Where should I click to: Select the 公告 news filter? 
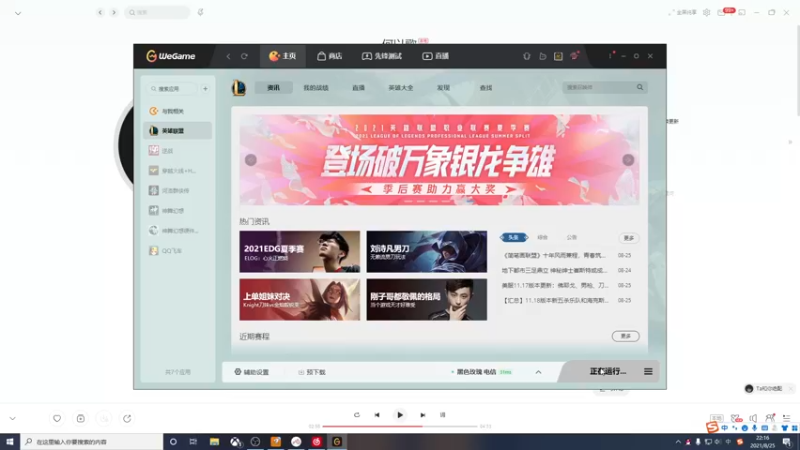pyautogui.click(x=571, y=237)
